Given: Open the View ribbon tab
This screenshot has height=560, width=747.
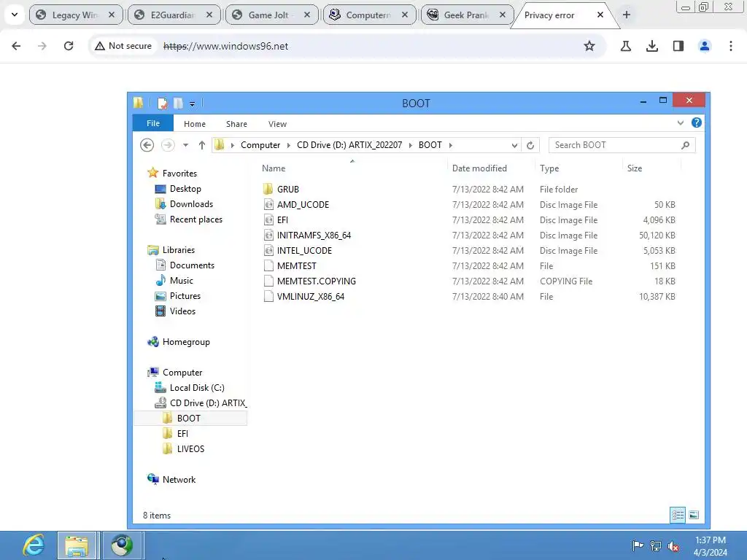Looking at the screenshot, I should 277,124.
